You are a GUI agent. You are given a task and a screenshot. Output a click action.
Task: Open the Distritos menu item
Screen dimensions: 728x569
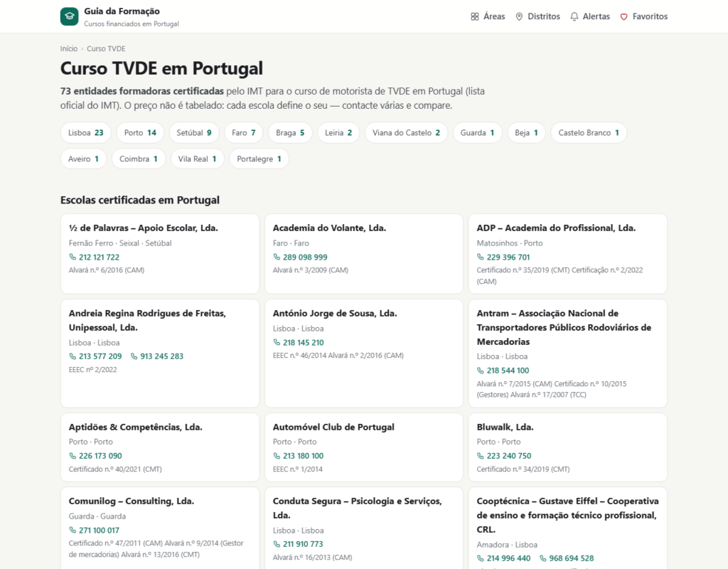537,17
